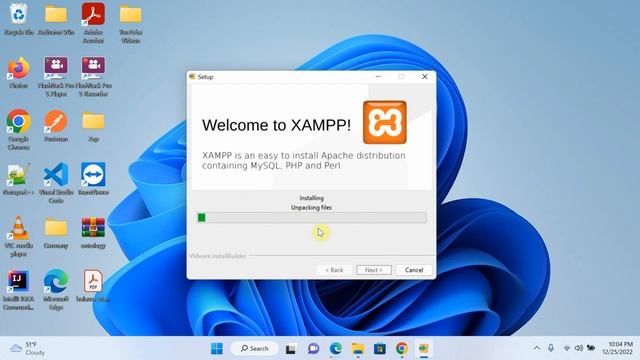
Task: Minimize the XAMPP Setup window
Action: (x=378, y=76)
